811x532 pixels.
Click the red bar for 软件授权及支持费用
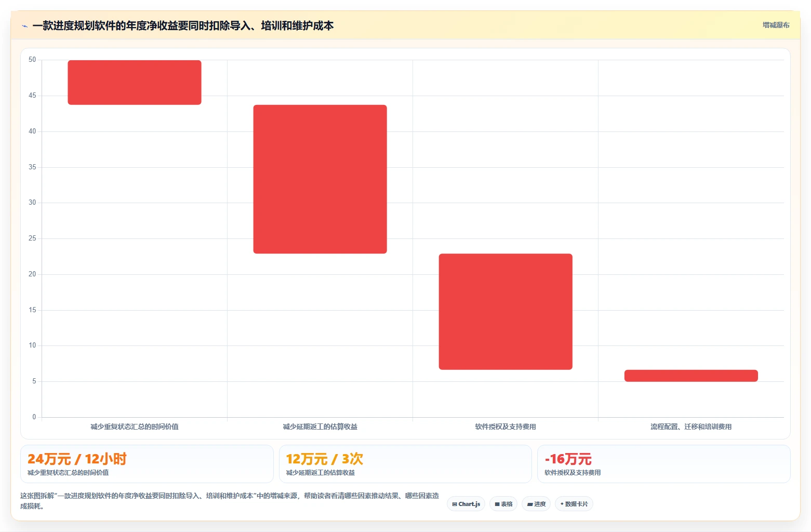506,312
